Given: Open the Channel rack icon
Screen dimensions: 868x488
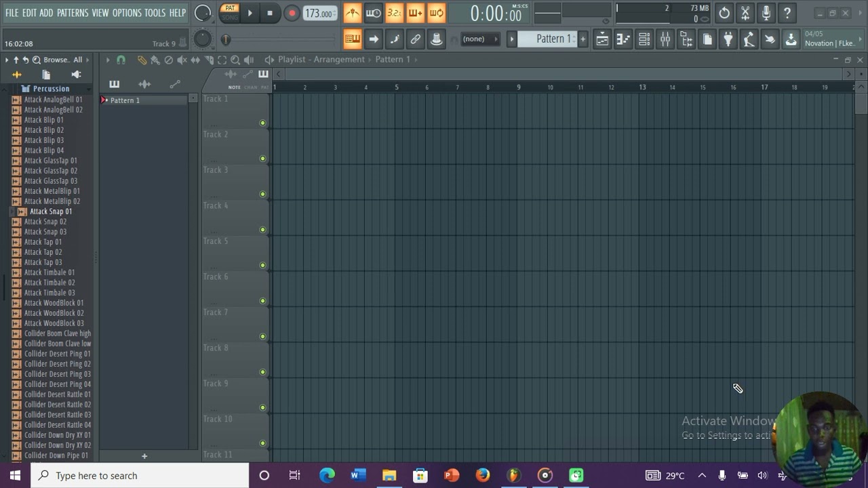Looking at the screenshot, I should [644, 39].
